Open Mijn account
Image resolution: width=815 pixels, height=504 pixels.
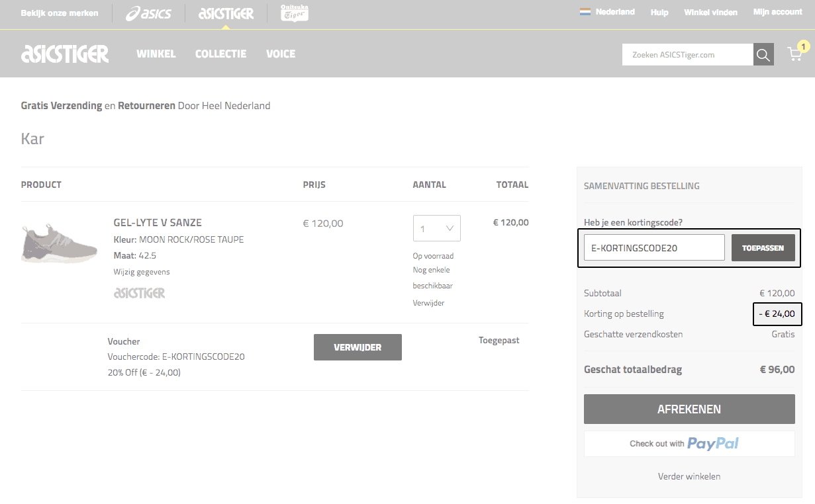(777, 12)
